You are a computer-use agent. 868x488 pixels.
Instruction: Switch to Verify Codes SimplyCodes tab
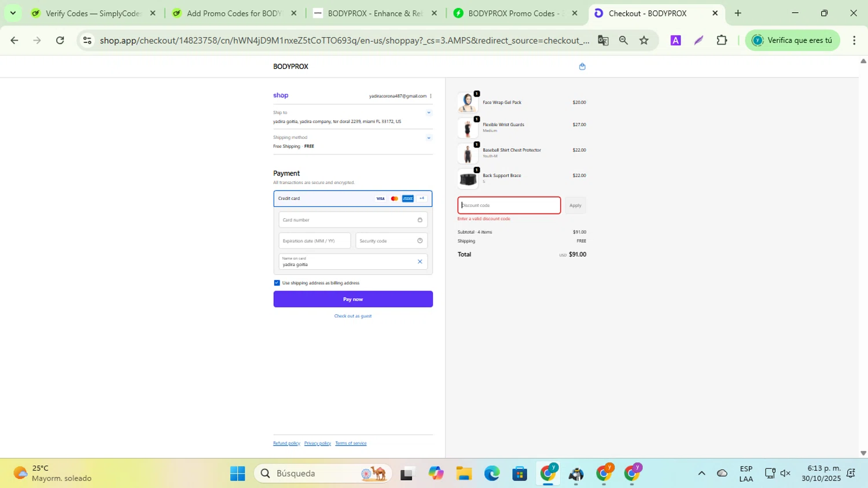point(93,13)
